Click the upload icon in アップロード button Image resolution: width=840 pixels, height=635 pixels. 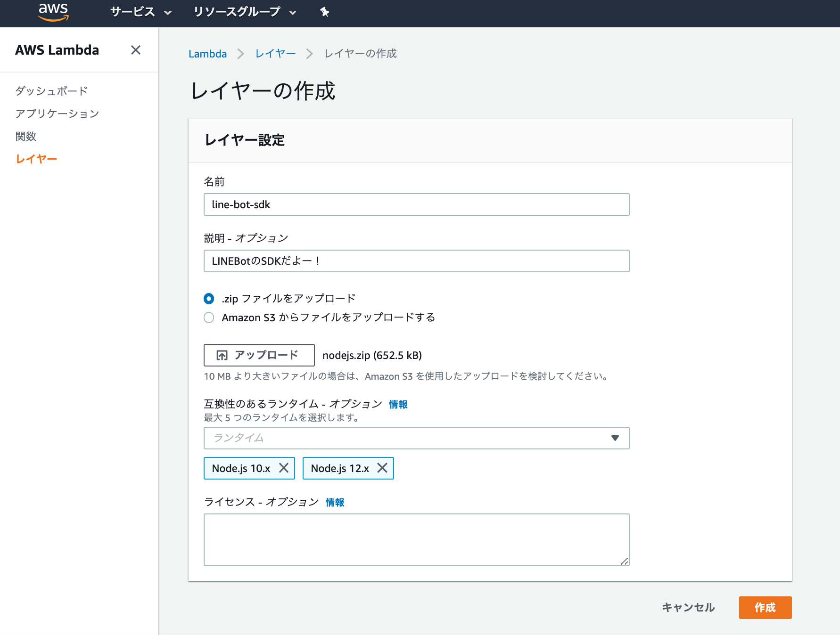point(221,355)
